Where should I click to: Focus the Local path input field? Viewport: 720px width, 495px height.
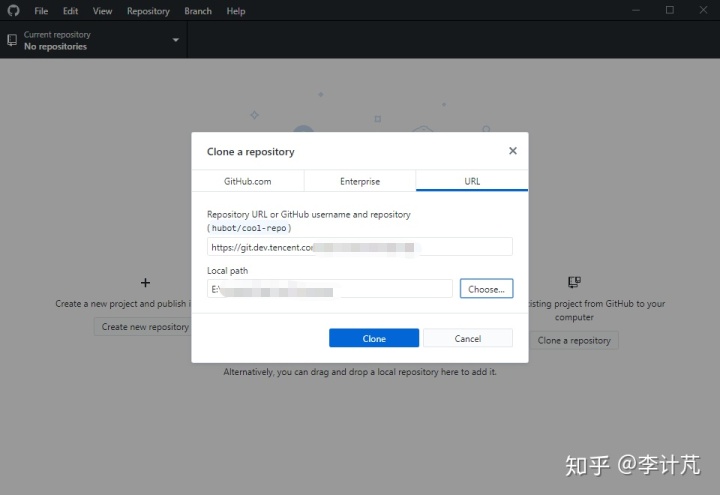[x=330, y=289]
